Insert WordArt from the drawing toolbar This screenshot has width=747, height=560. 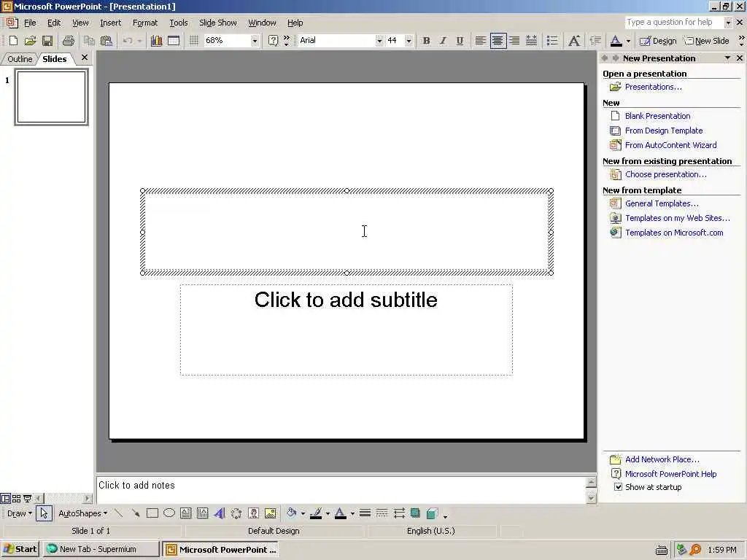click(x=219, y=513)
